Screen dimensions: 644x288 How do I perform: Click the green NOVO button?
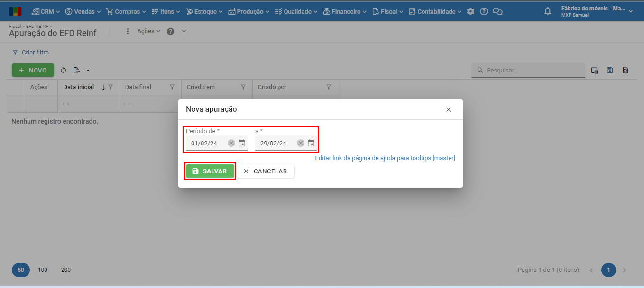[33, 70]
